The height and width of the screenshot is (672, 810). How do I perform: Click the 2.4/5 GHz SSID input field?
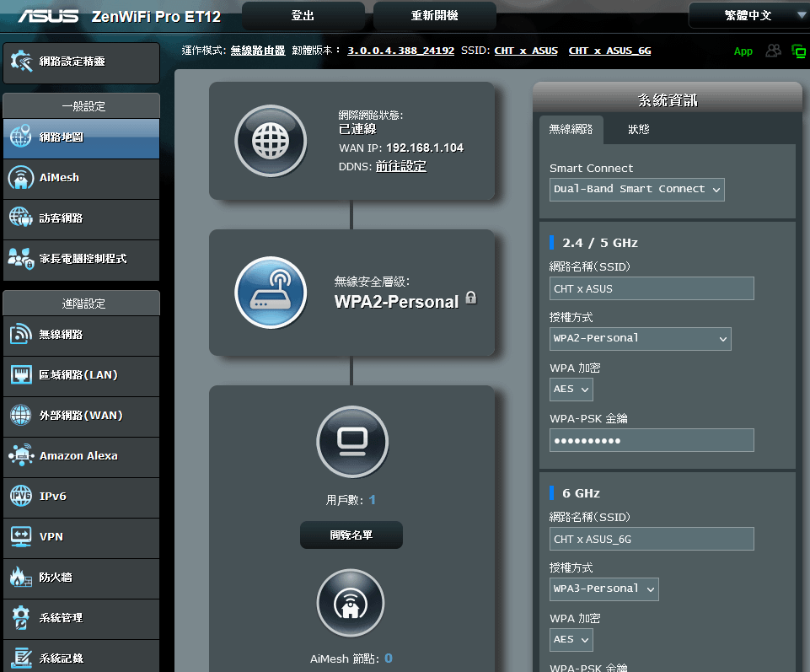(x=652, y=288)
